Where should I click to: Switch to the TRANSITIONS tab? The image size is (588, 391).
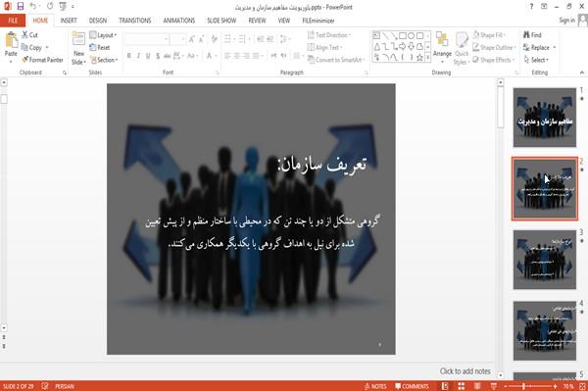point(135,21)
